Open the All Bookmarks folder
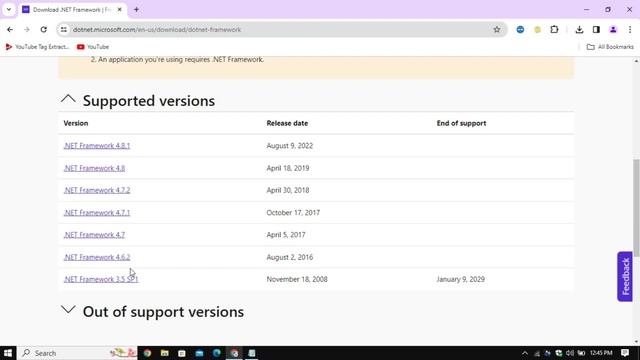The height and width of the screenshot is (360, 640). pyautogui.click(x=610, y=47)
